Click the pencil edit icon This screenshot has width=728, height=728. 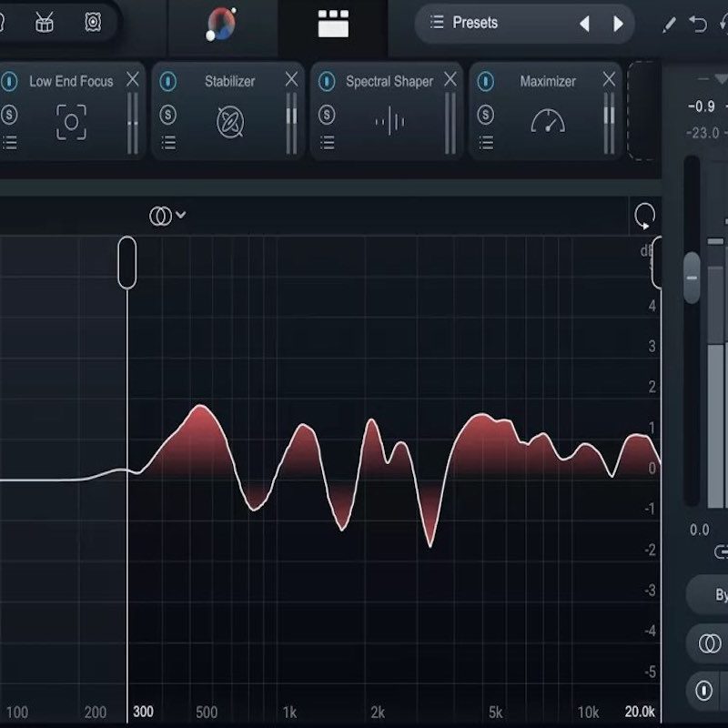coord(669,25)
